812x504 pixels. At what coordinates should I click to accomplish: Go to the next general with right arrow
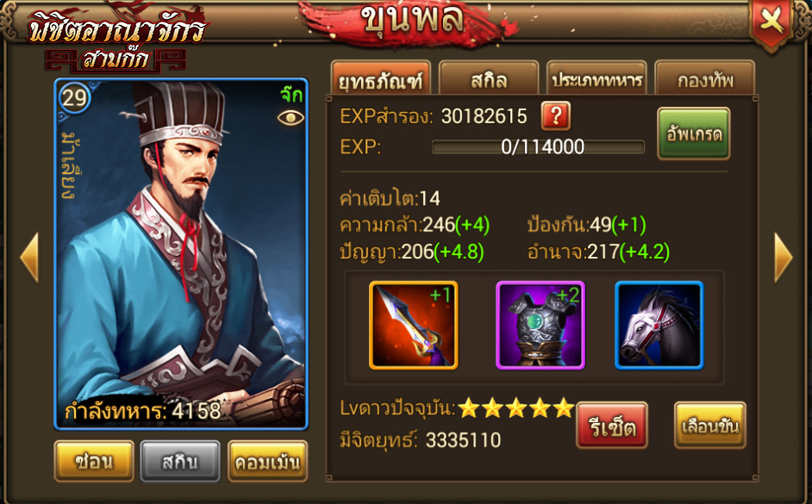tap(783, 258)
